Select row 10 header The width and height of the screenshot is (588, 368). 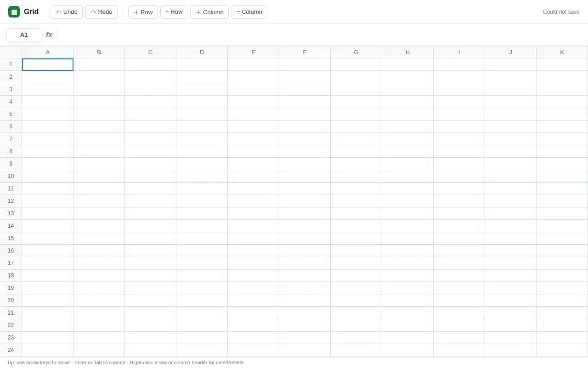click(11, 176)
